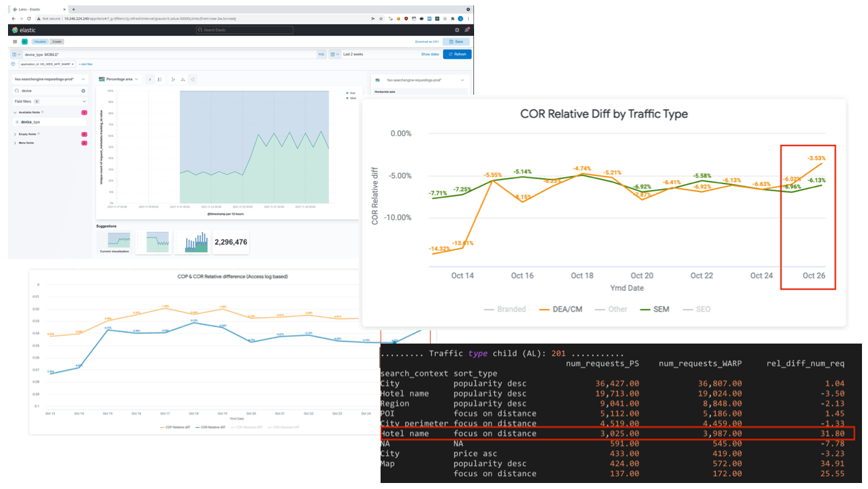
Task: Open the calendar icon in the time picker
Action: coord(333,53)
